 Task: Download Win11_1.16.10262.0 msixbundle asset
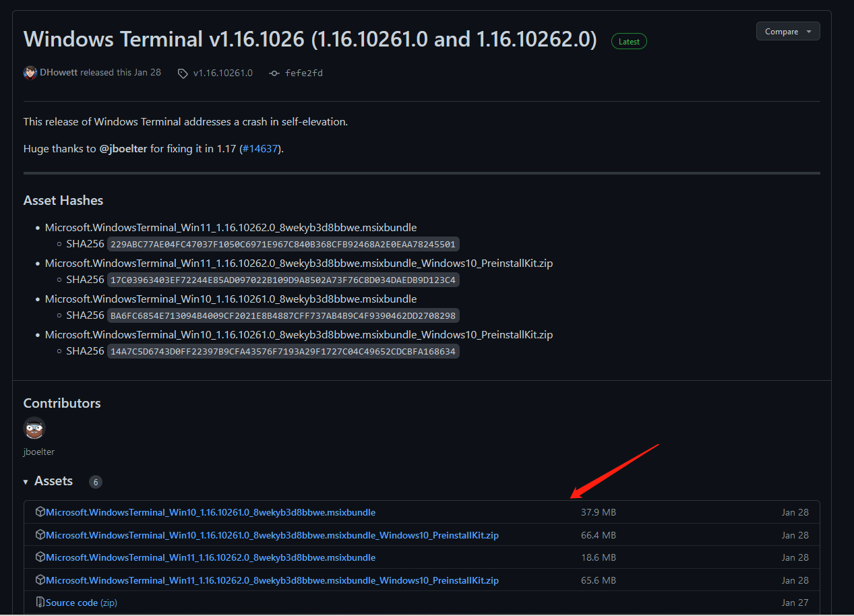click(x=210, y=557)
